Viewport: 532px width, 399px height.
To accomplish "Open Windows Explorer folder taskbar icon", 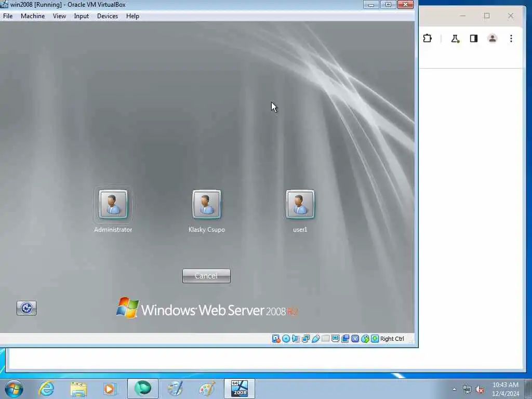I will (78, 389).
